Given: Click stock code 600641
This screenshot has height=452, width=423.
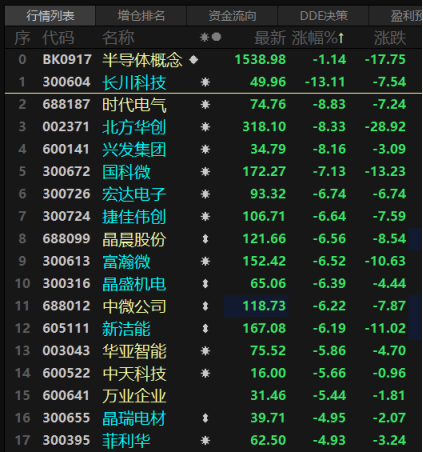Looking at the screenshot, I should (66, 395).
